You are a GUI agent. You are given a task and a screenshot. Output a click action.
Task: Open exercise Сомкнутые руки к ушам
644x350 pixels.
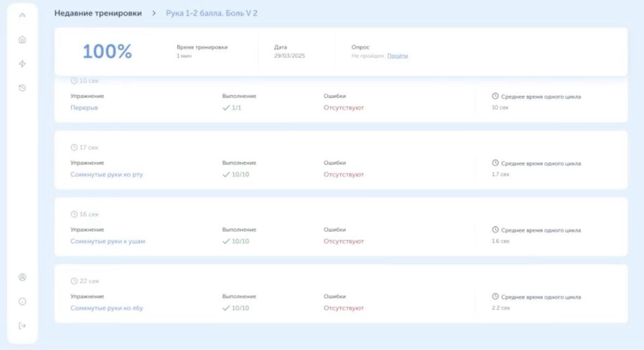tap(108, 241)
